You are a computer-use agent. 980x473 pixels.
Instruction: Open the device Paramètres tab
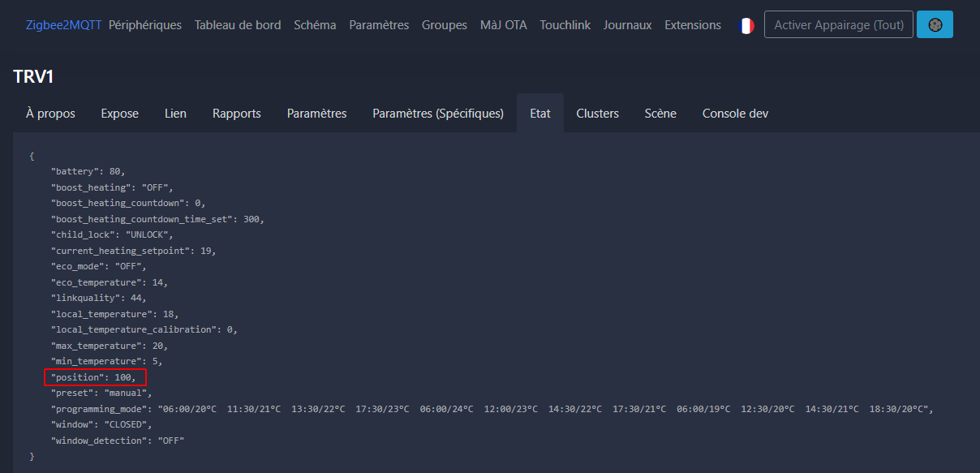[317, 114]
